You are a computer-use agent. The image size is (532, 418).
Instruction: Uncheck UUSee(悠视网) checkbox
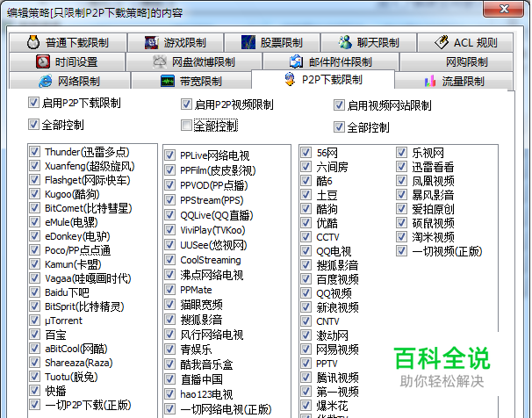pyautogui.click(x=169, y=245)
